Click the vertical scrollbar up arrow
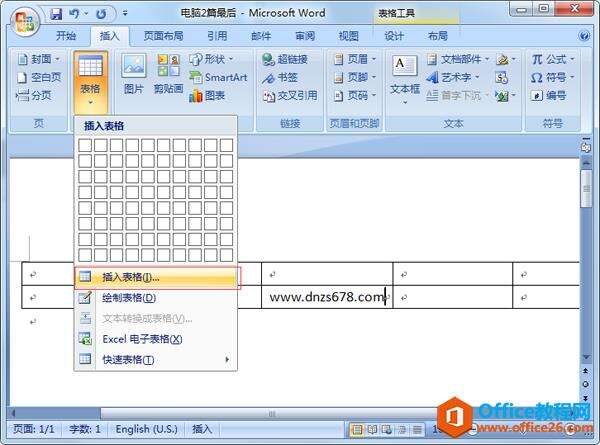600x445 pixels. pyautogui.click(x=586, y=163)
